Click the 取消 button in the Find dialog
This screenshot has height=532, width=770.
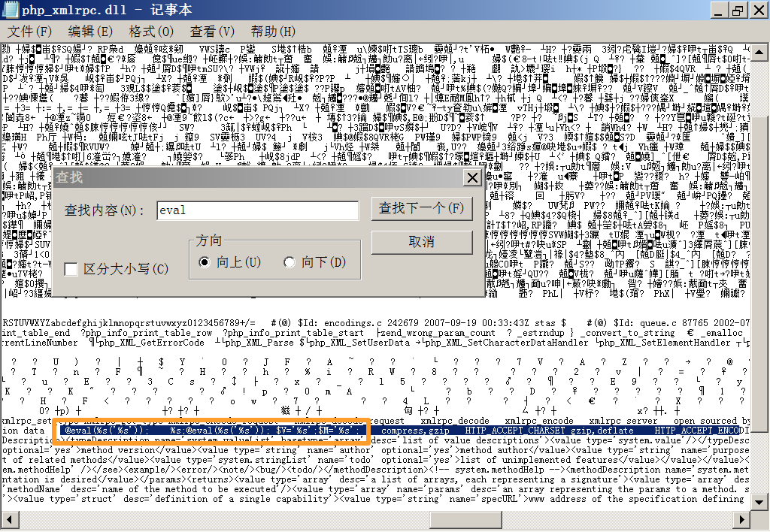pos(420,242)
